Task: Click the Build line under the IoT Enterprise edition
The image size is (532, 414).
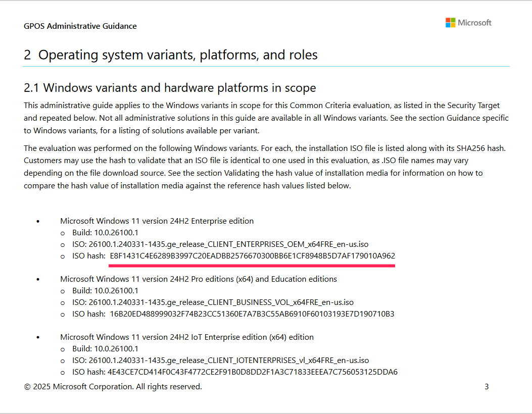Action: point(105,349)
